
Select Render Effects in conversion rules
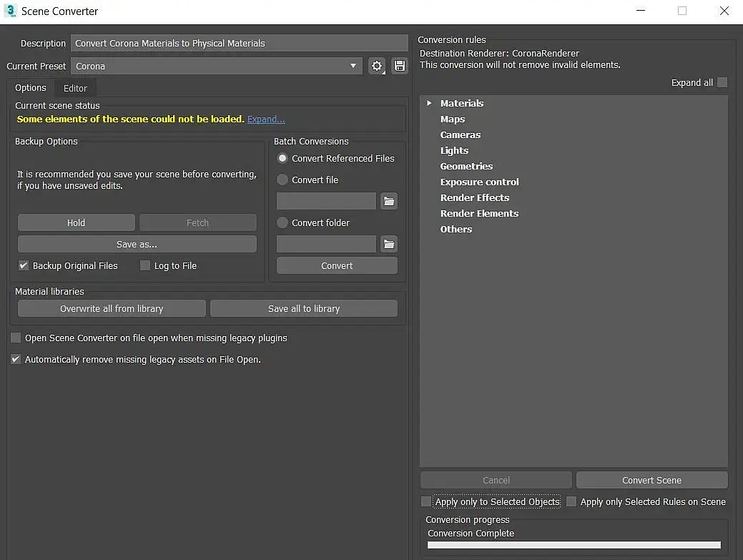pyautogui.click(x=475, y=197)
